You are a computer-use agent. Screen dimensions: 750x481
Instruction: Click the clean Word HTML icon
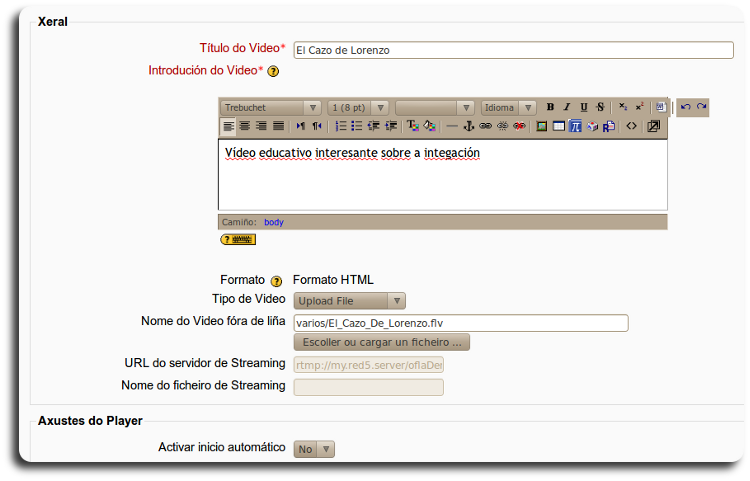click(x=661, y=107)
